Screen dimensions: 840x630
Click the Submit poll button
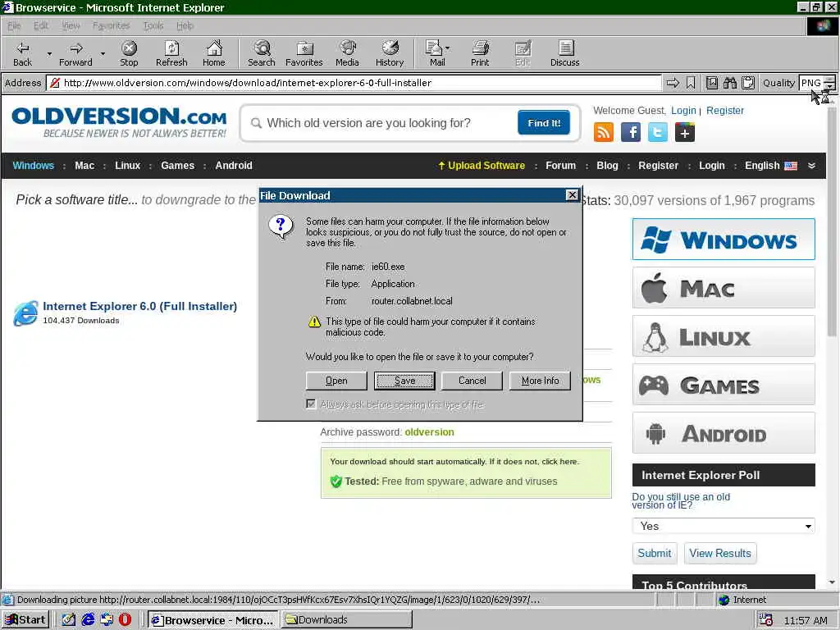(x=655, y=553)
